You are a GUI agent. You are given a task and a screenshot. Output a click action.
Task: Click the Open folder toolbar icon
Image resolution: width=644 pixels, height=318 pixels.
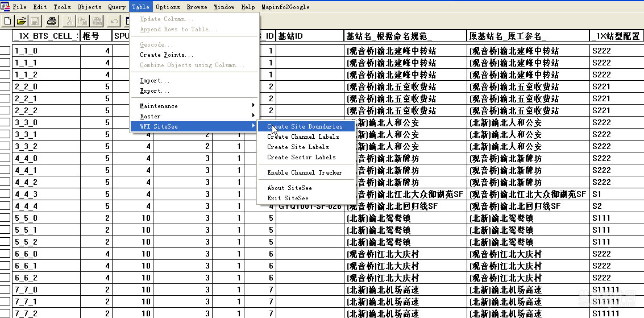[x=22, y=20]
